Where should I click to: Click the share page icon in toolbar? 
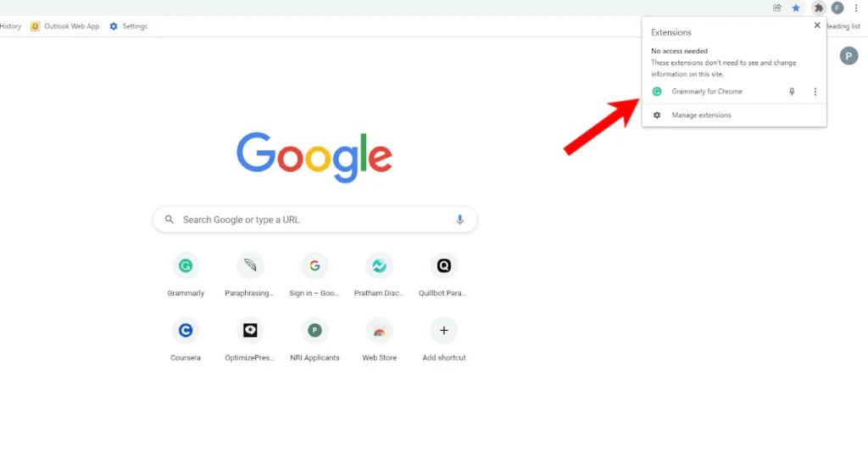(x=777, y=8)
